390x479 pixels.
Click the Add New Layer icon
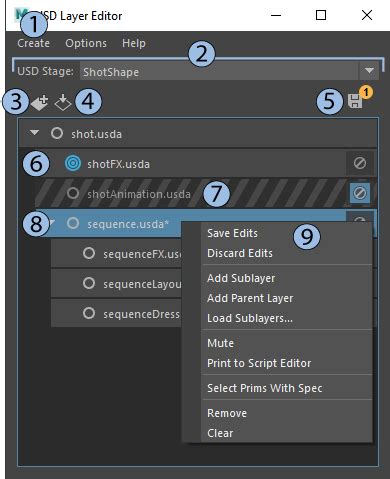coord(40,102)
